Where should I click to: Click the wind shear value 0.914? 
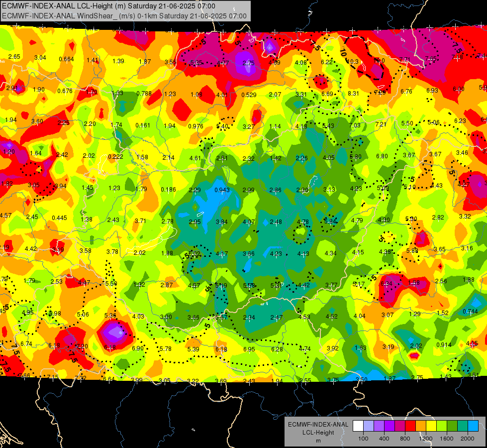point(444,344)
